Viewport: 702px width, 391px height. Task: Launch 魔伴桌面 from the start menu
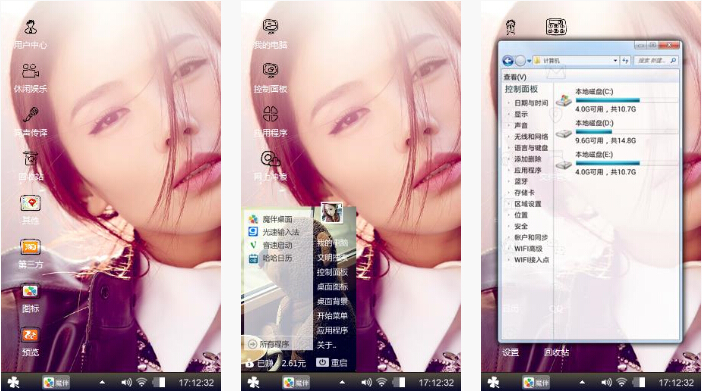pyautogui.click(x=270, y=219)
